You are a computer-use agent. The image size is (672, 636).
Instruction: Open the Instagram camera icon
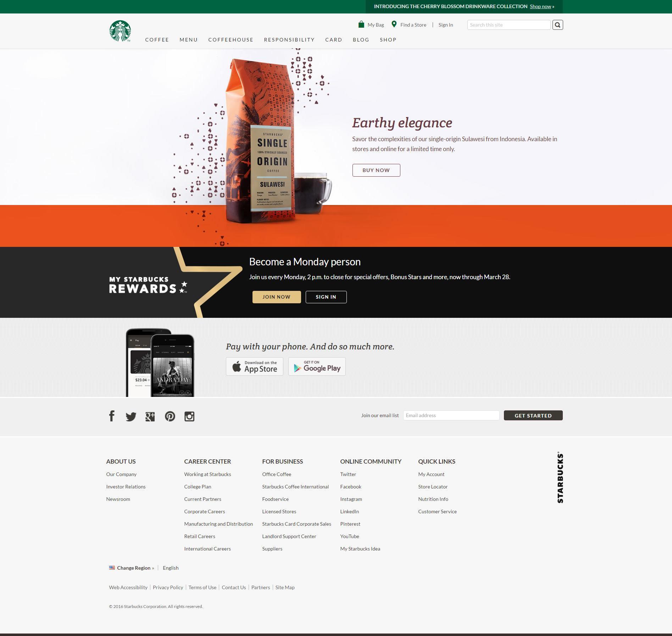pyautogui.click(x=189, y=416)
